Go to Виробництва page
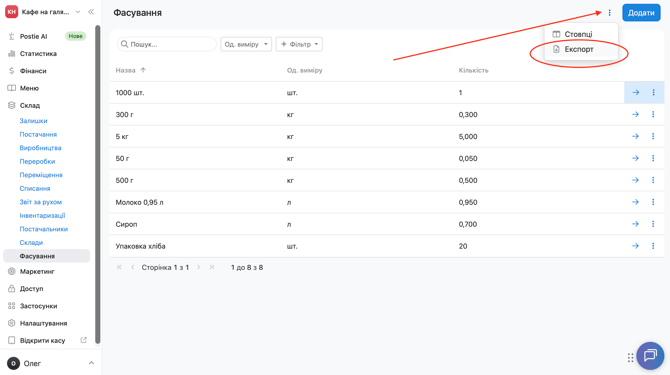 pyautogui.click(x=40, y=148)
